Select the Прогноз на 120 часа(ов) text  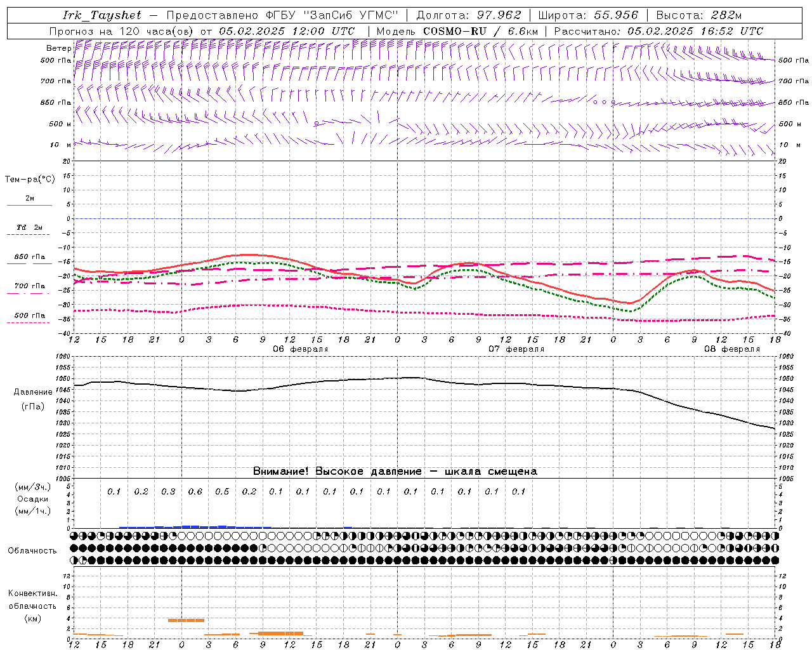tap(122, 31)
